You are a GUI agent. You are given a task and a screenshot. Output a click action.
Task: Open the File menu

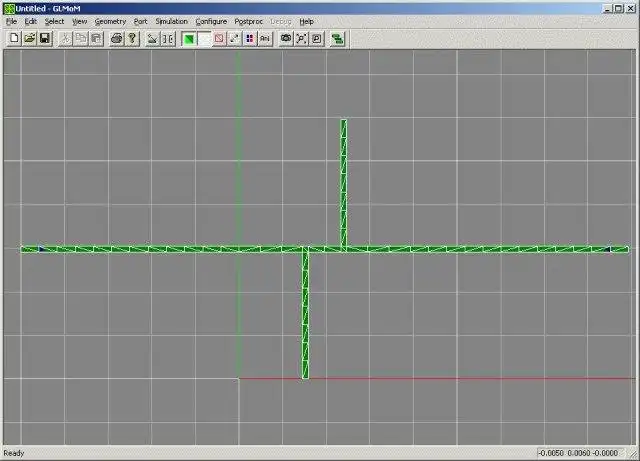click(x=11, y=21)
